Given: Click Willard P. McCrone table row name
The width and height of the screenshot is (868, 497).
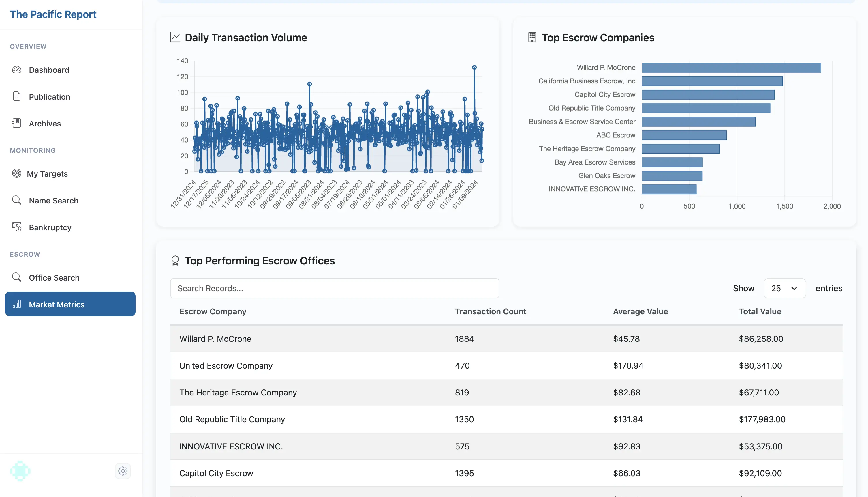Looking at the screenshot, I should coord(215,339).
